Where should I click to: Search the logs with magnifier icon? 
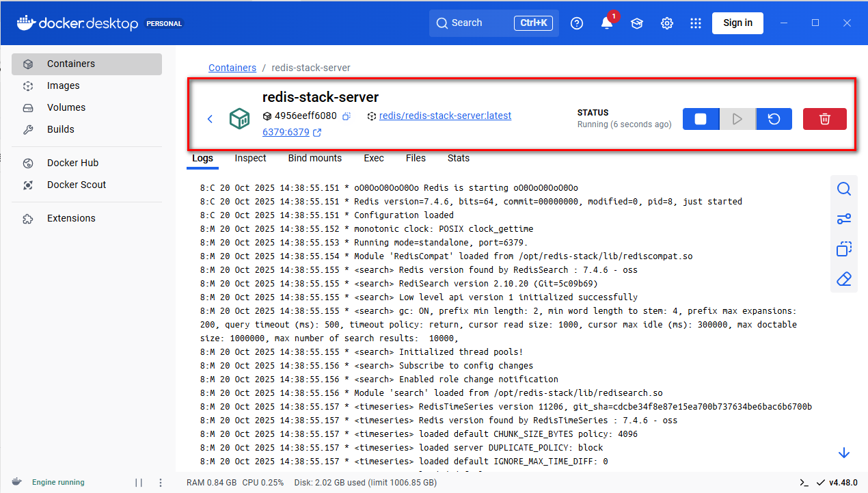pos(844,189)
